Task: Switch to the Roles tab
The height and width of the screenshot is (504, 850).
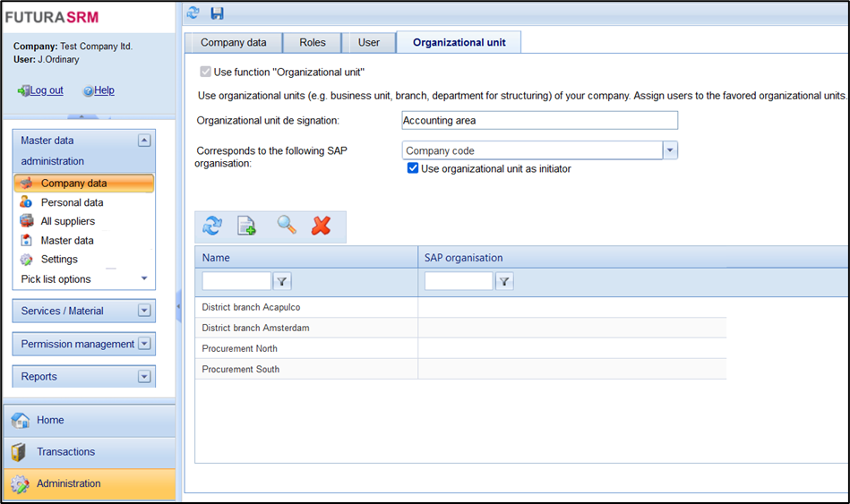Action: [x=312, y=42]
